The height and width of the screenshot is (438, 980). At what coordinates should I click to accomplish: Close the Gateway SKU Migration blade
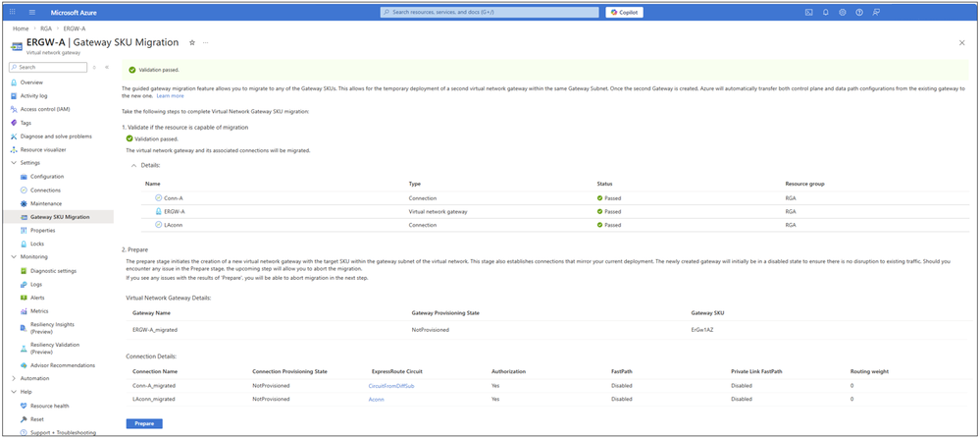[x=961, y=42]
